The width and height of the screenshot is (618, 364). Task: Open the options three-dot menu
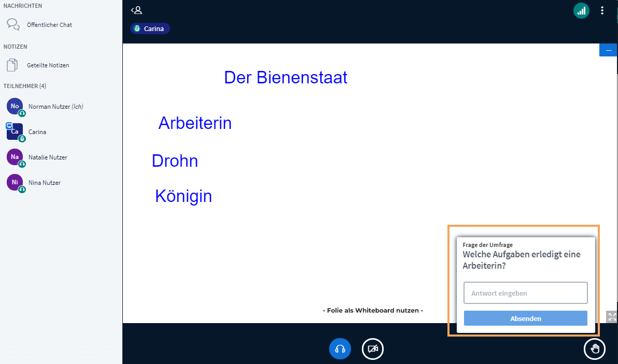point(602,10)
